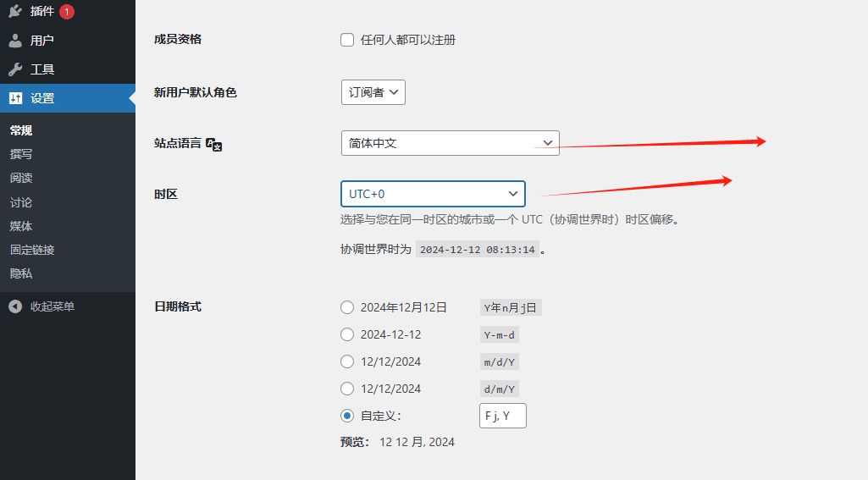Click the Y-m-d format code
Image resolution: width=868 pixels, height=480 pixels.
[500, 335]
